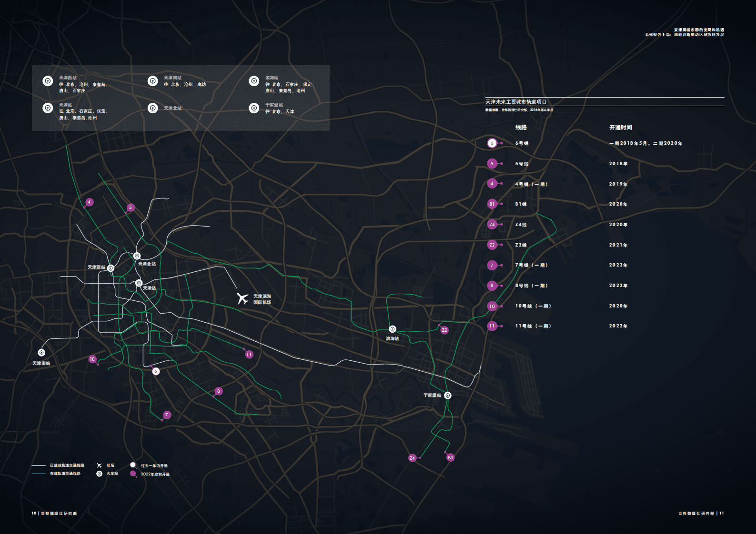Click the 天津北站 icon in the top info panel
The height and width of the screenshot is (534, 756).
pyautogui.click(x=152, y=108)
